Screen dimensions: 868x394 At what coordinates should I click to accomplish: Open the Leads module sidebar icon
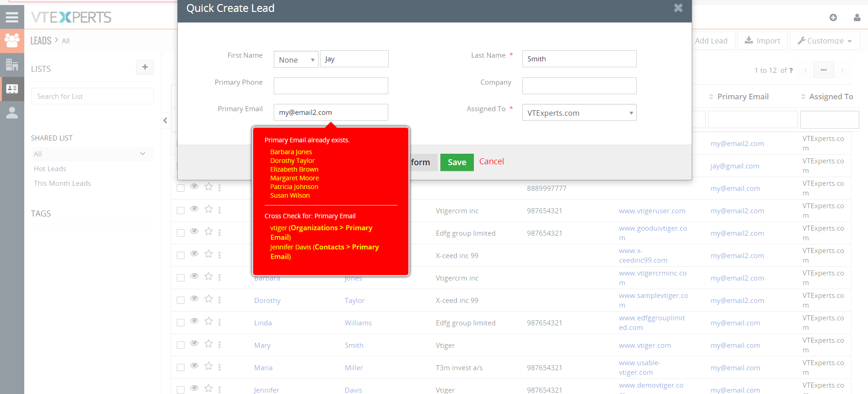coord(12,40)
